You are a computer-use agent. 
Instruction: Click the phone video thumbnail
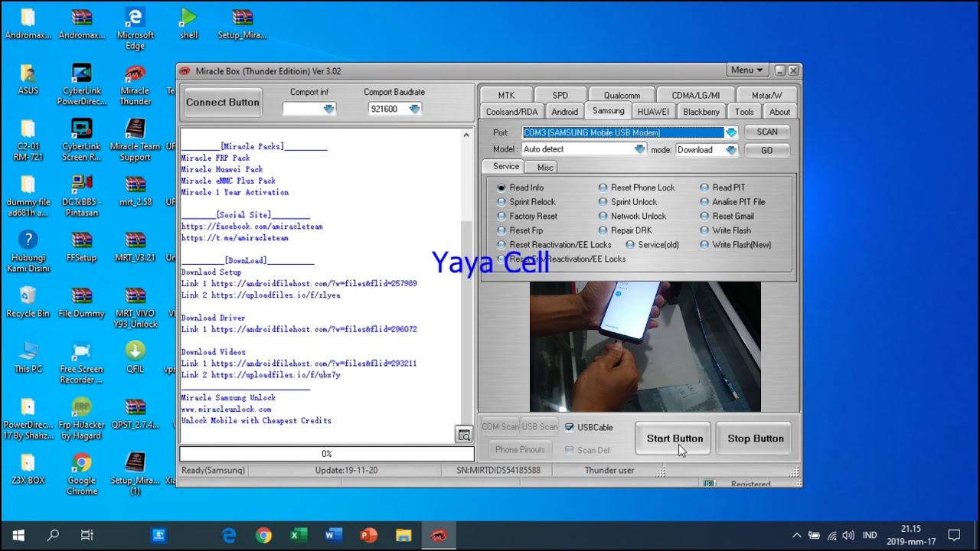point(645,347)
